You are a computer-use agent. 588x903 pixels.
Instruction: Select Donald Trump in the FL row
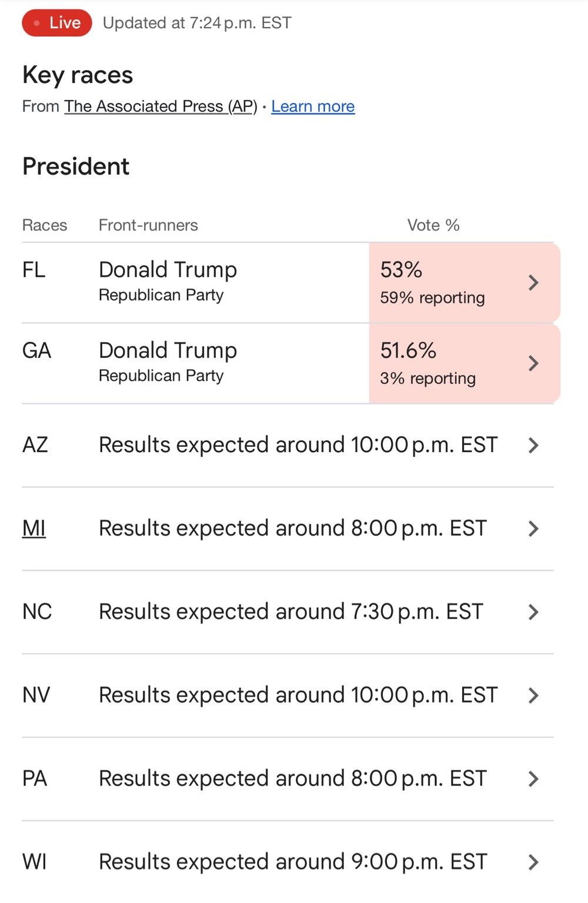click(168, 270)
